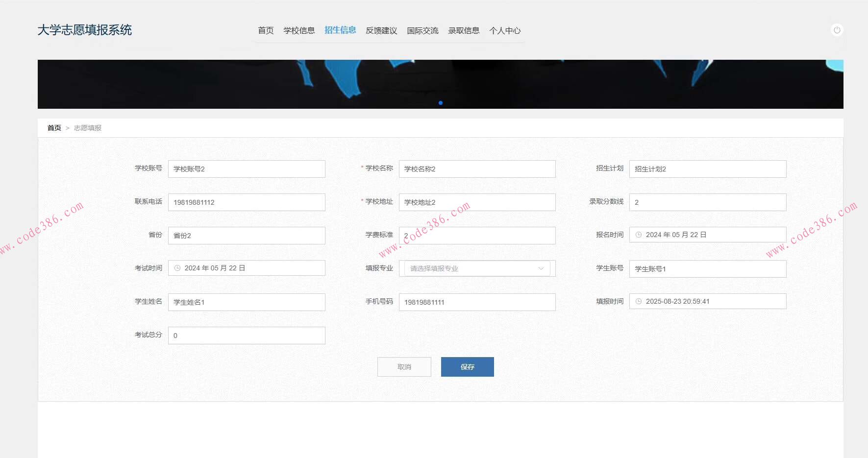Click the clock icon in 填报时间 field
The width and height of the screenshot is (868, 458).
[638, 301]
